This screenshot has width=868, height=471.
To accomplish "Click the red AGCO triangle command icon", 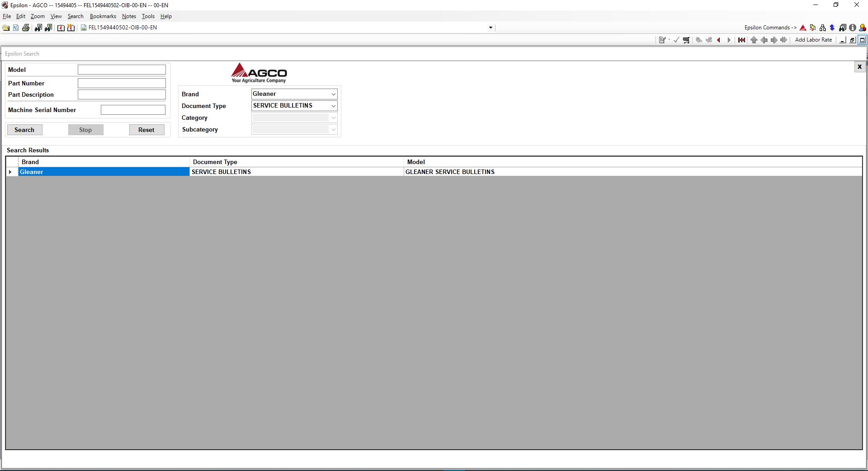I will 803,28.
